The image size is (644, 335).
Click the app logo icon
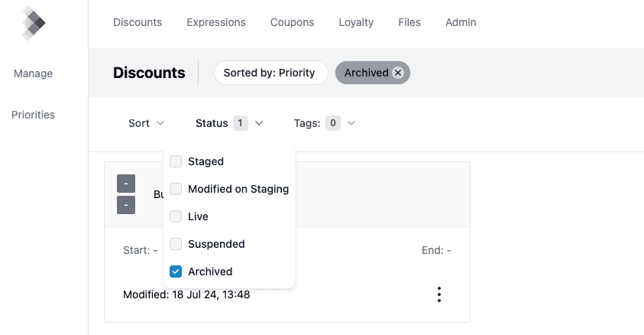33,23
